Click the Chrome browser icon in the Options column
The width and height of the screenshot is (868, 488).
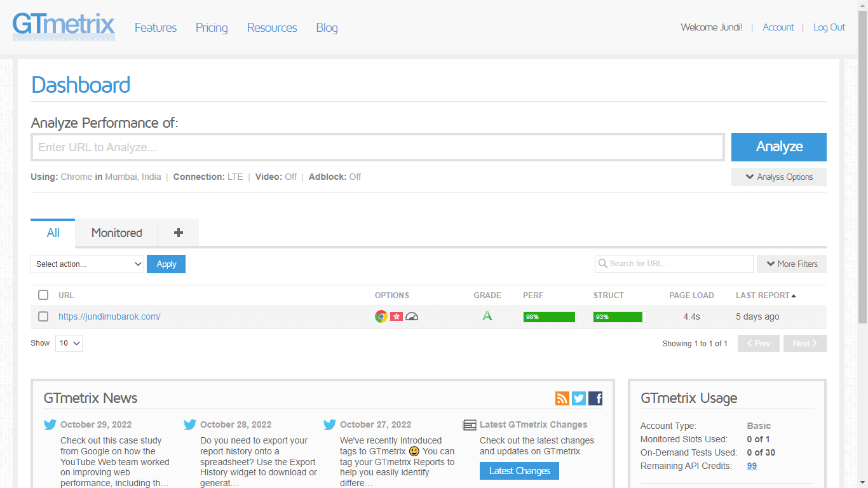pos(381,316)
